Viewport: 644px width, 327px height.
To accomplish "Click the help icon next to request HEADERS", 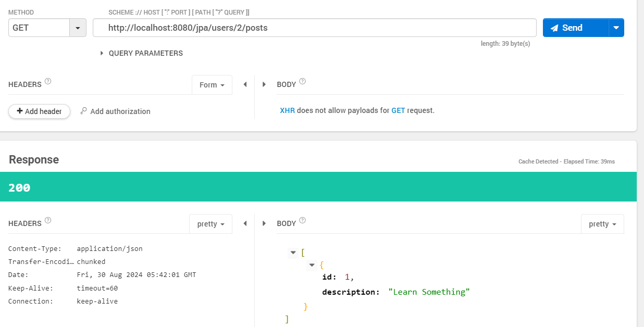I will click(48, 81).
